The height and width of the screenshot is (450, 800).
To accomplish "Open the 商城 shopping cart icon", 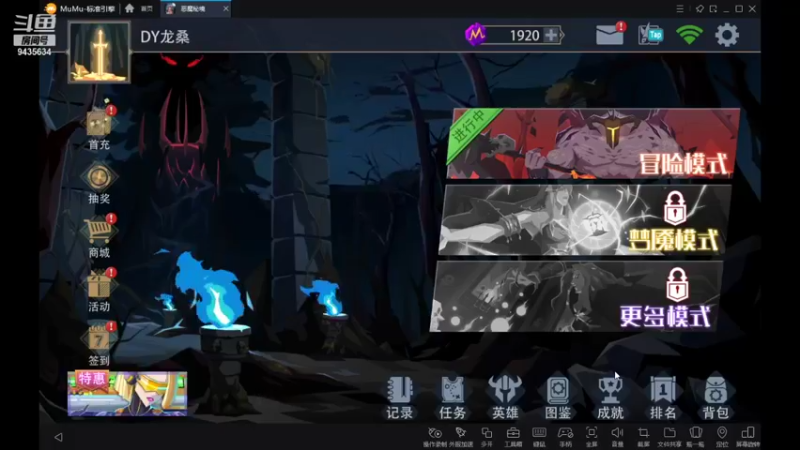I will [x=99, y=231].
